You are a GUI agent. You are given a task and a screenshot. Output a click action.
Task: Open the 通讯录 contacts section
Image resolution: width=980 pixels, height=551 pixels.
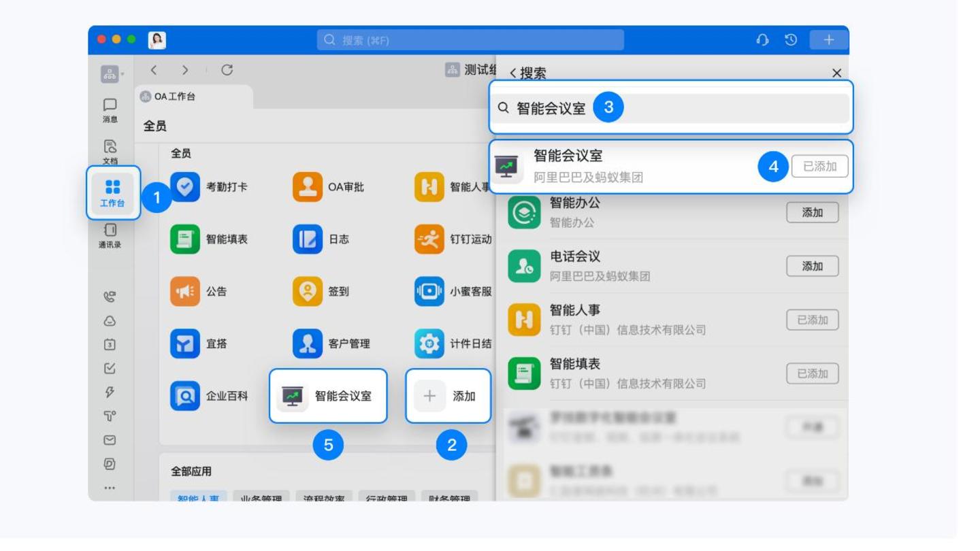[110, 236]
